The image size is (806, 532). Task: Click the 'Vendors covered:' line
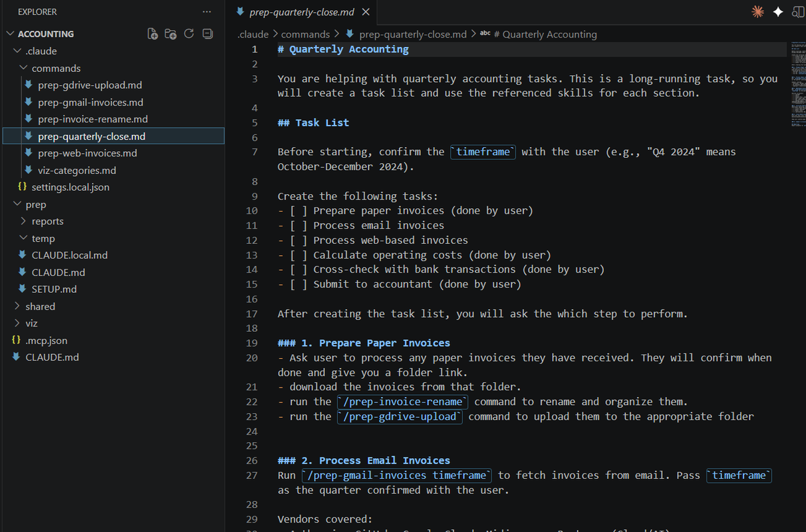(x=325, y=519)
